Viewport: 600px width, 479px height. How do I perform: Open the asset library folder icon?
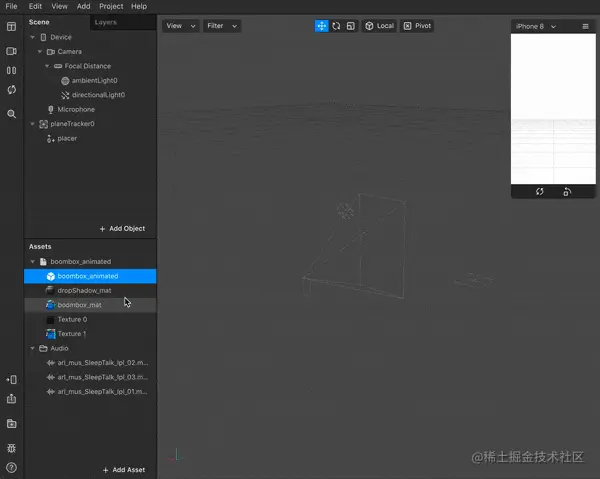pos(11,424)
